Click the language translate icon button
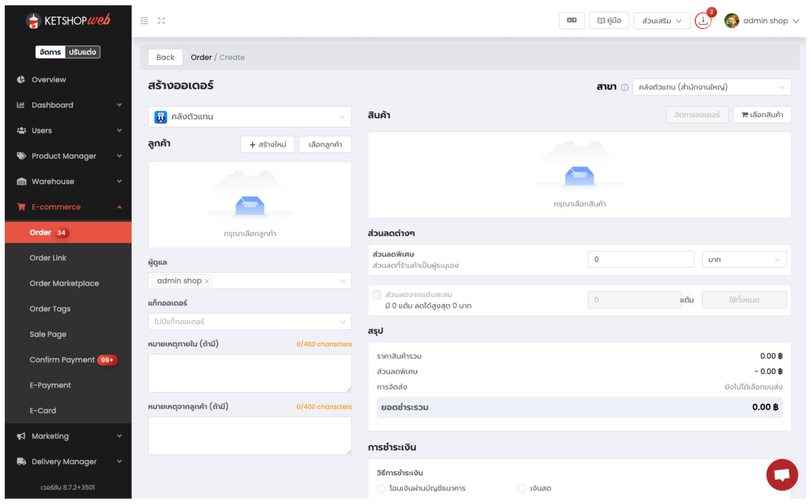 tap(572, 20)
